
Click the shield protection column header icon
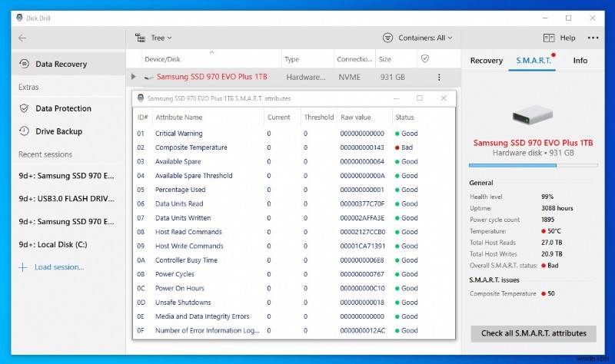pyautogui.click(x=424, y=59)
